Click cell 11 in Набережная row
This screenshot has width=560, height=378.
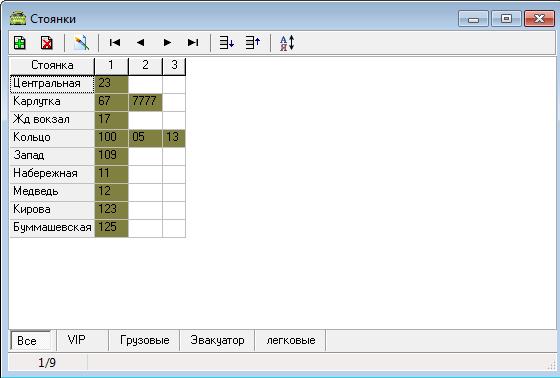[111, 174]
